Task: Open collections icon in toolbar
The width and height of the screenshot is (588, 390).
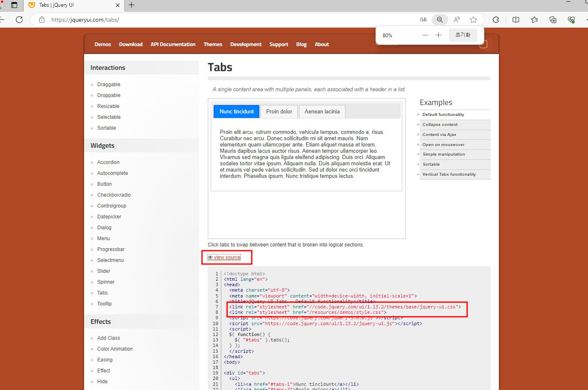Action: (x=553, y=20)
